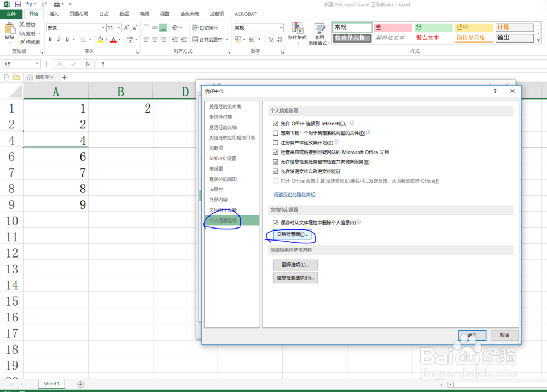This screenshot has height=392, width=547.
Task: Click the Translation Options button
Action: point(295,265)
